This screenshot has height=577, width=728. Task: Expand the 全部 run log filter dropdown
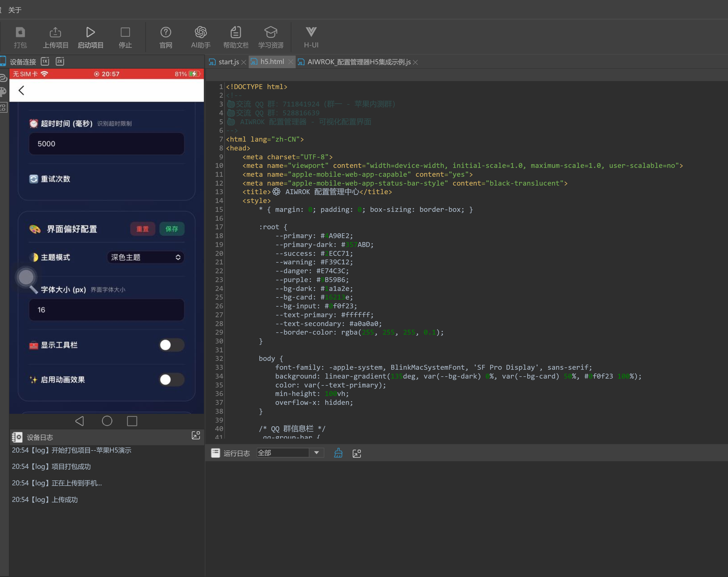tap(316, 453)
